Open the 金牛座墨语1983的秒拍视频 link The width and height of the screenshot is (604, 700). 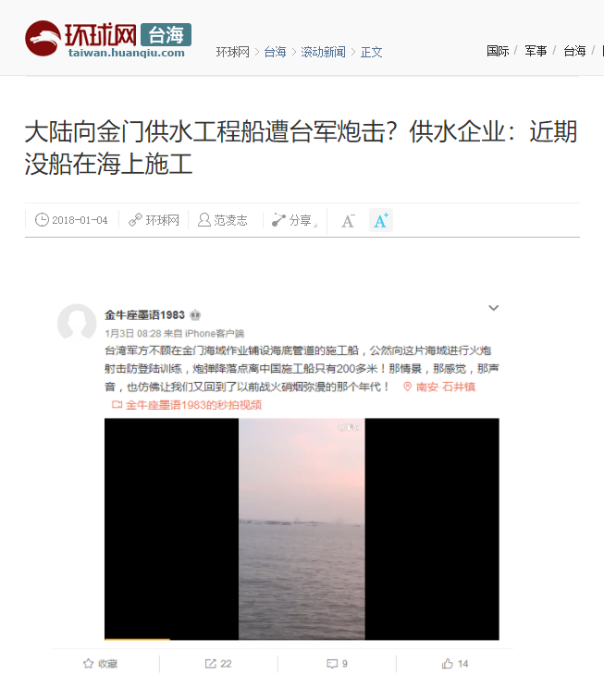[x=187, y=405]
